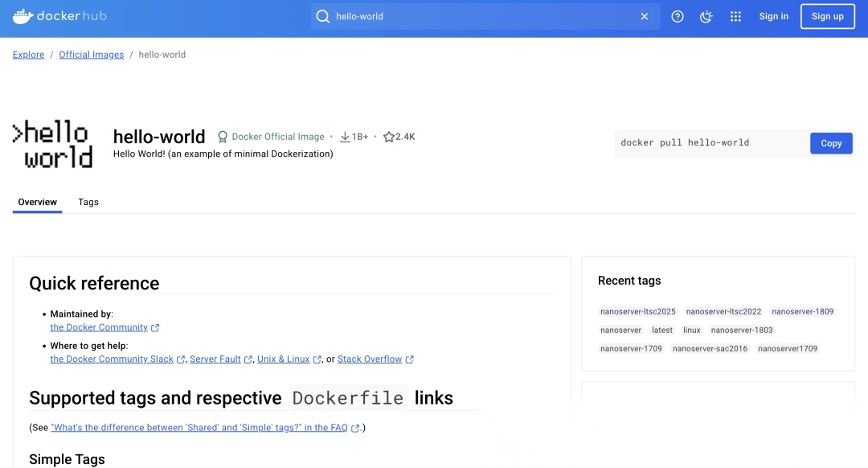Copy the docker pull command

[x=831, y=143]
